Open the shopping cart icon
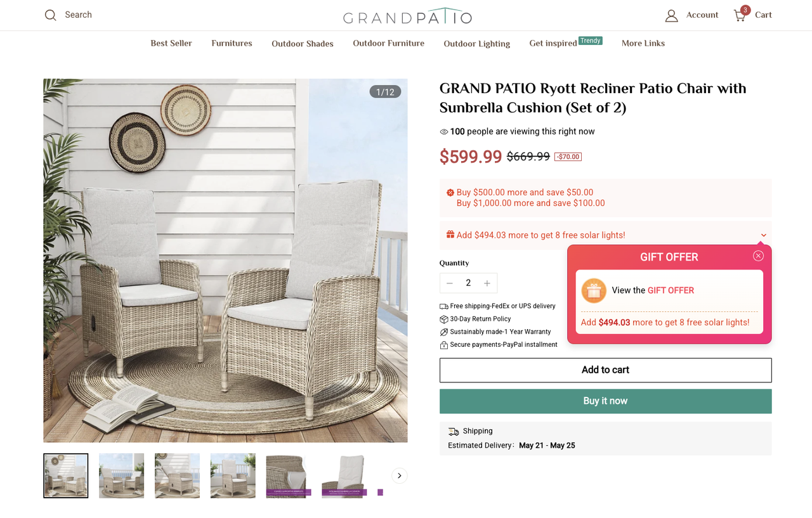Viewport: 812px width, 518px height. [x=740, y=15]
